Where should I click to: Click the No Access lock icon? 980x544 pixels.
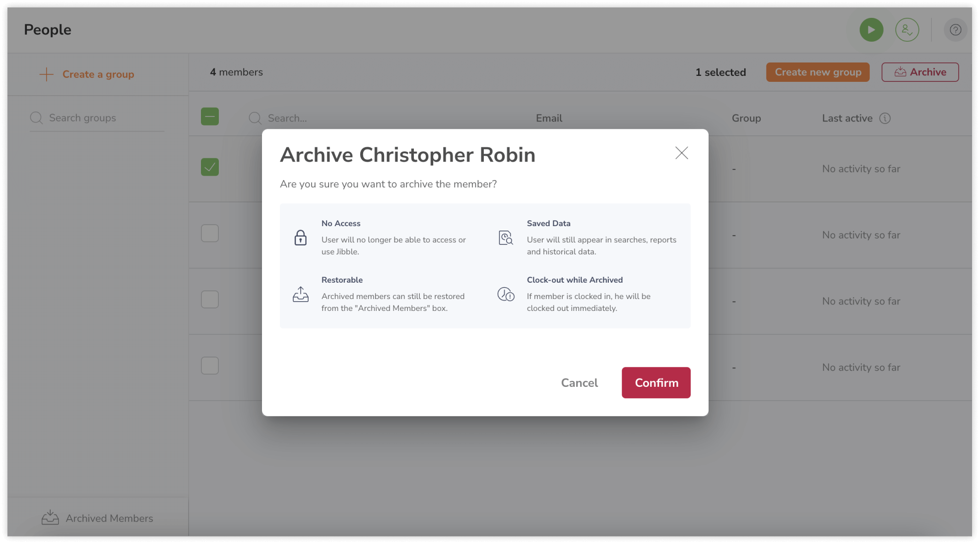(301, 238)
